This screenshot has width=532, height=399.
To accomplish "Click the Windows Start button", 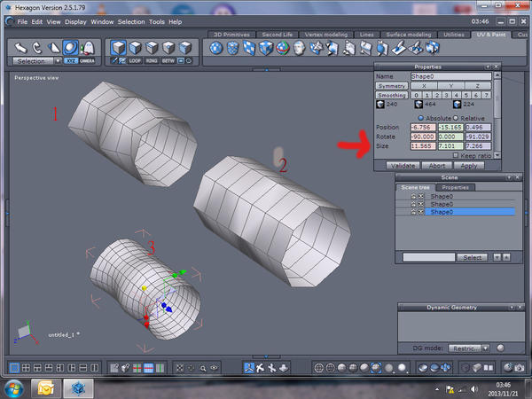I will [x=14, y=388].
